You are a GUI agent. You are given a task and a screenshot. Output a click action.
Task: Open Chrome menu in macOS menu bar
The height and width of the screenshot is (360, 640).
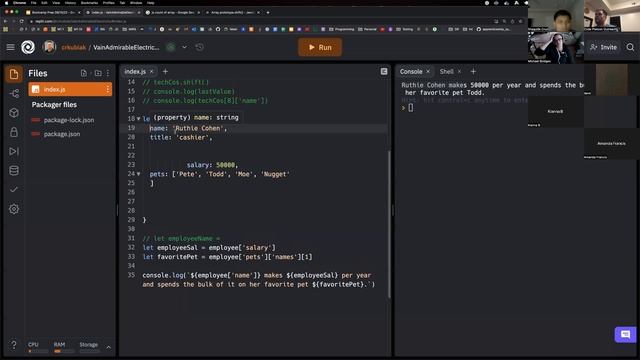19,3
